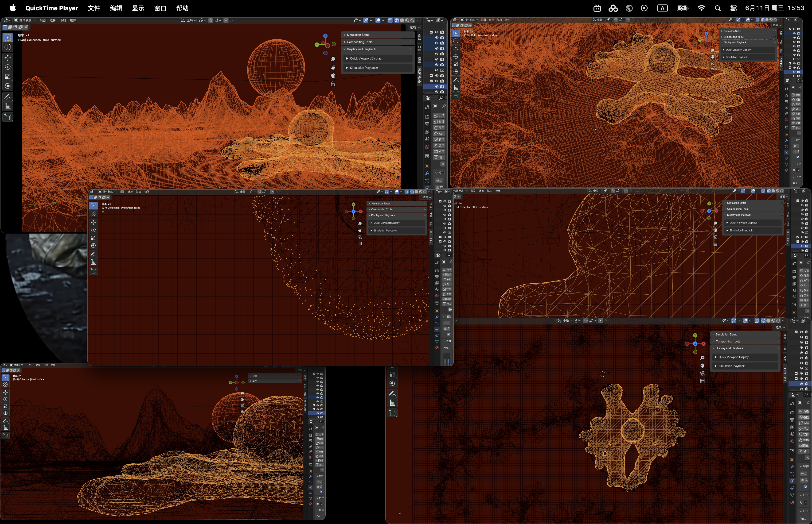Open the Object properties tab in top-left window
This screenshot has width=812, height=524.
[x=427, y=166]
